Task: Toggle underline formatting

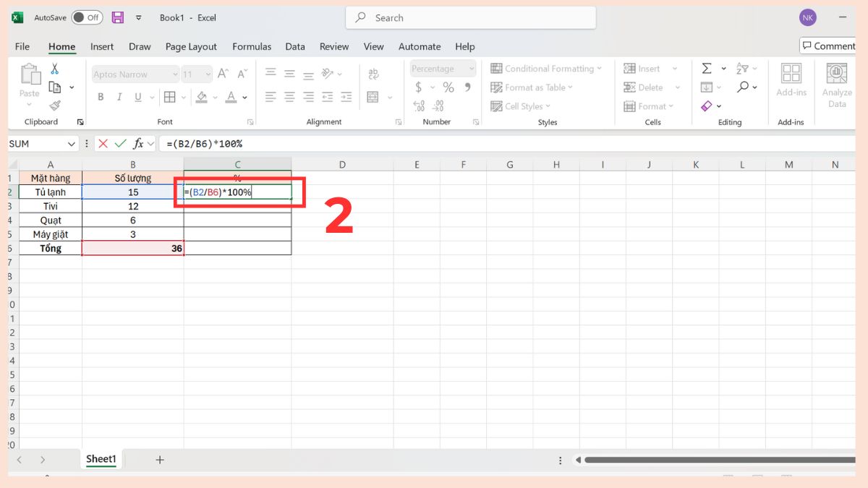Action: click(137, 96)
